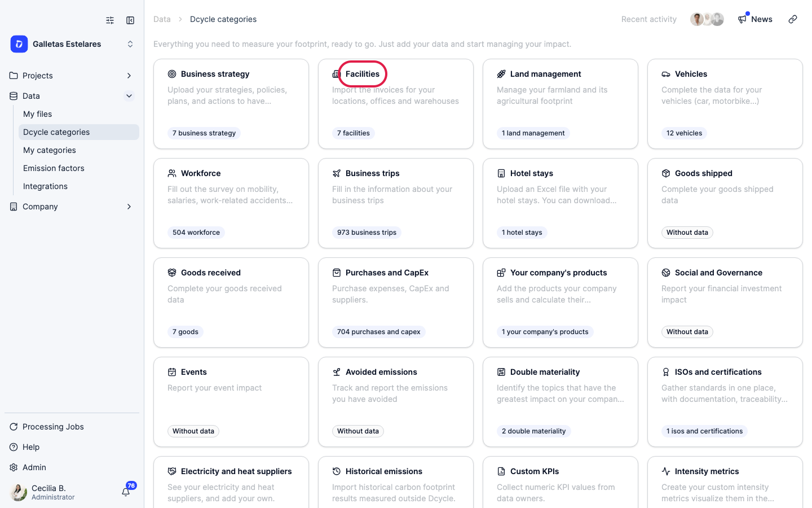
Task: Click the Galletas Estelares logo icon
Action: point(19,44)
